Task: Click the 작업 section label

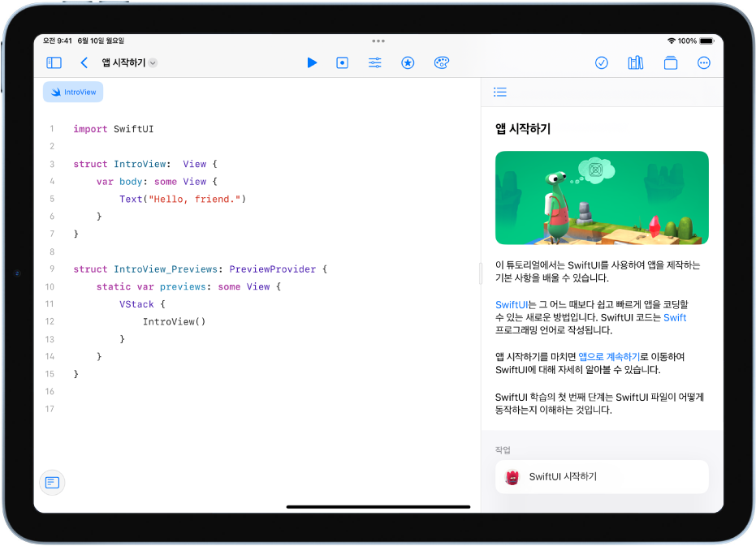Action: [503, 449]
